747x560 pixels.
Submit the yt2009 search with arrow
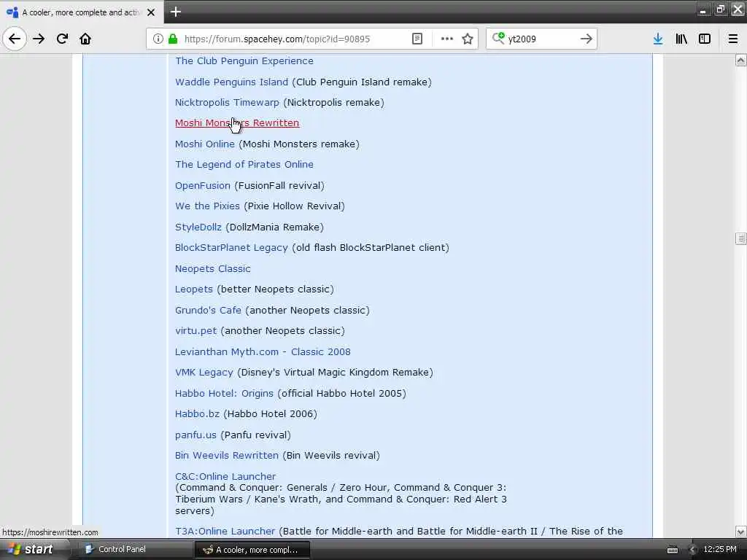tap(587, 39)
